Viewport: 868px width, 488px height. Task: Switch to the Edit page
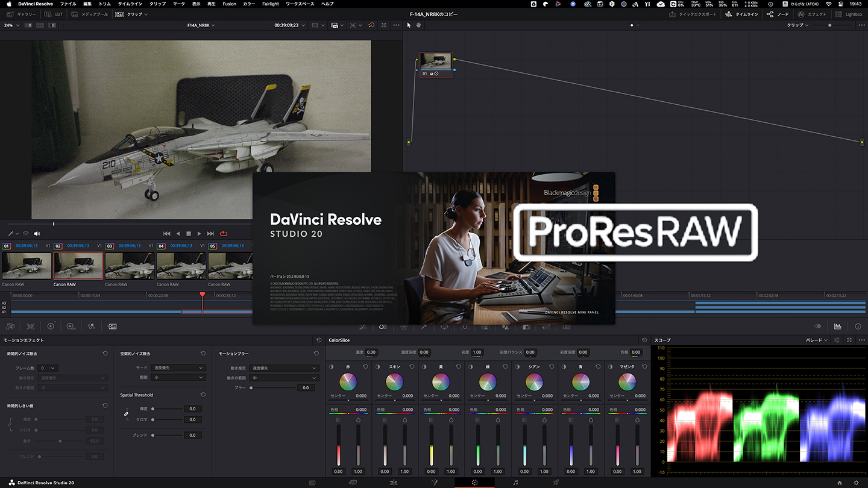(393, 483)
